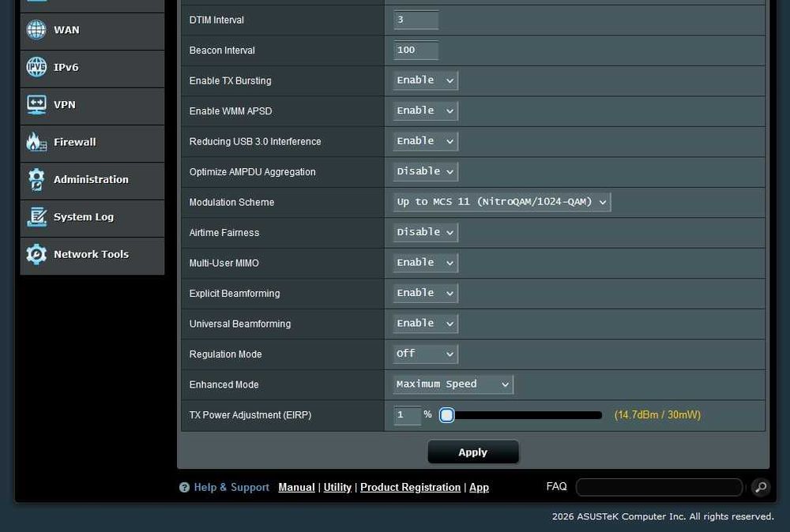The image size is (790, 532).
Task: Open the Reducing USB 3.0 Interference dropdown
Action: [425, 141]
